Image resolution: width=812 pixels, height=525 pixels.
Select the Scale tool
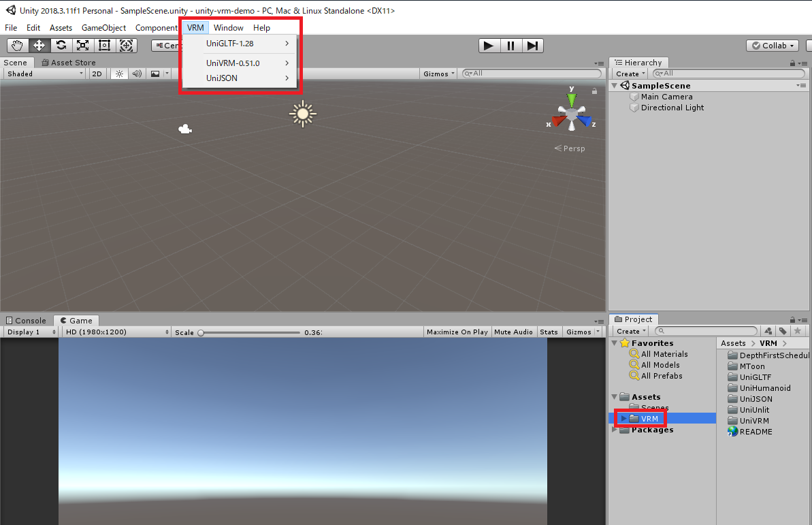click(82, 46)
